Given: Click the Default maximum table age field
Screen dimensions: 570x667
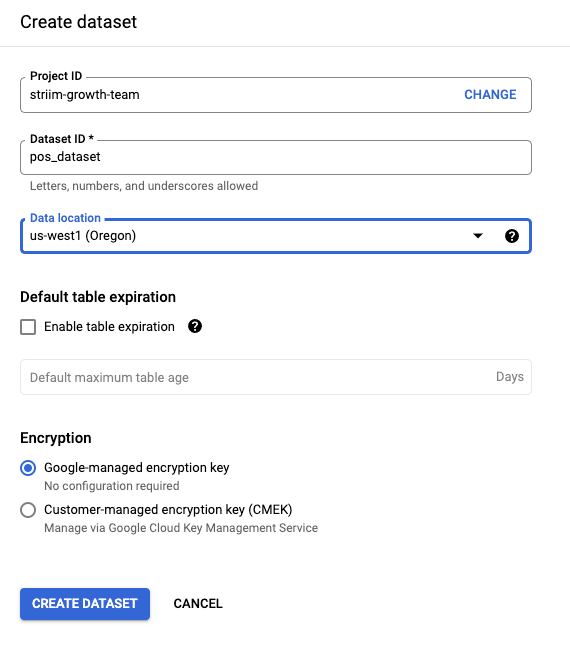Looking at the screenshot, I should [x=276, y=377].
